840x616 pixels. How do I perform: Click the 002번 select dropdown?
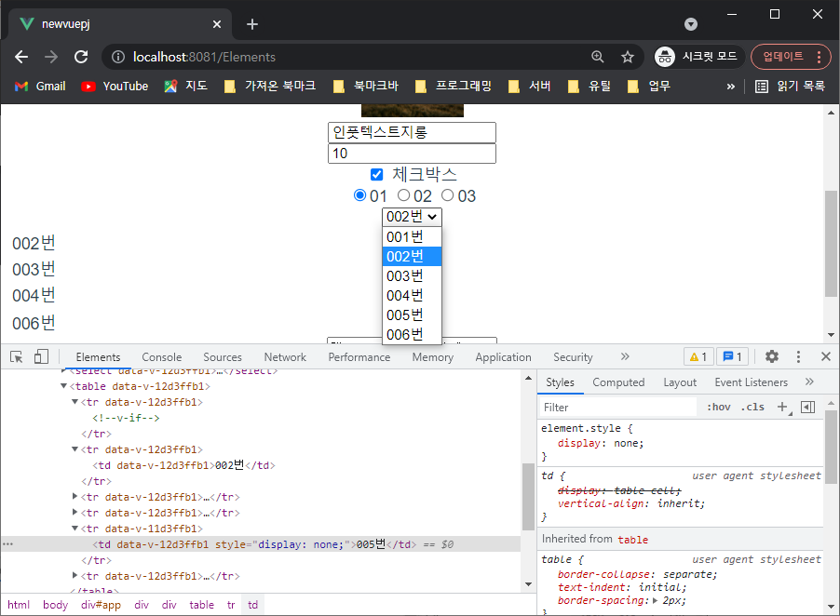click(x=412, y=217)
